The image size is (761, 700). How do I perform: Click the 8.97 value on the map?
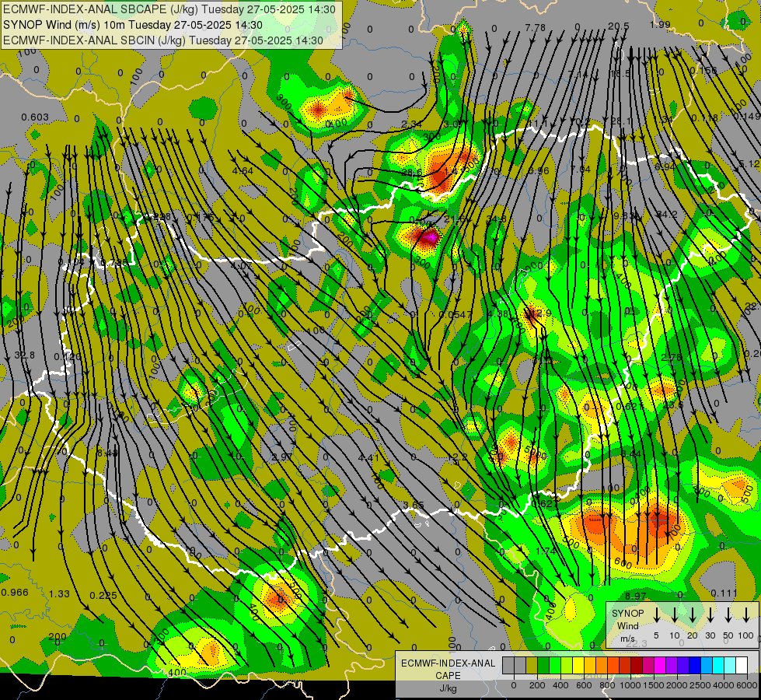[635, 596]
